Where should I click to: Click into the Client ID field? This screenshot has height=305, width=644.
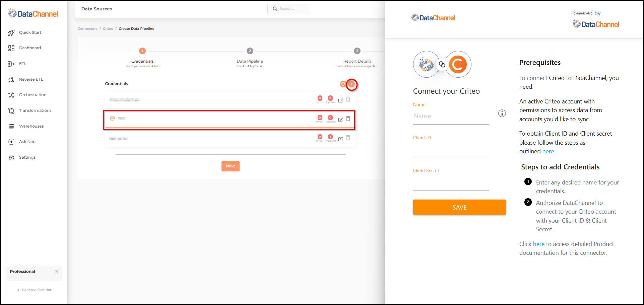tap(451, 149)
